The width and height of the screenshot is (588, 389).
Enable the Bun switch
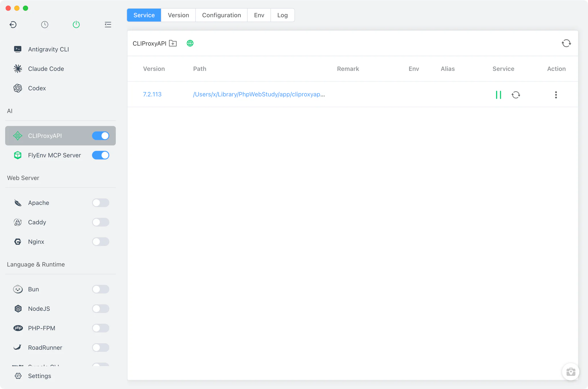(x=101, y=289)
